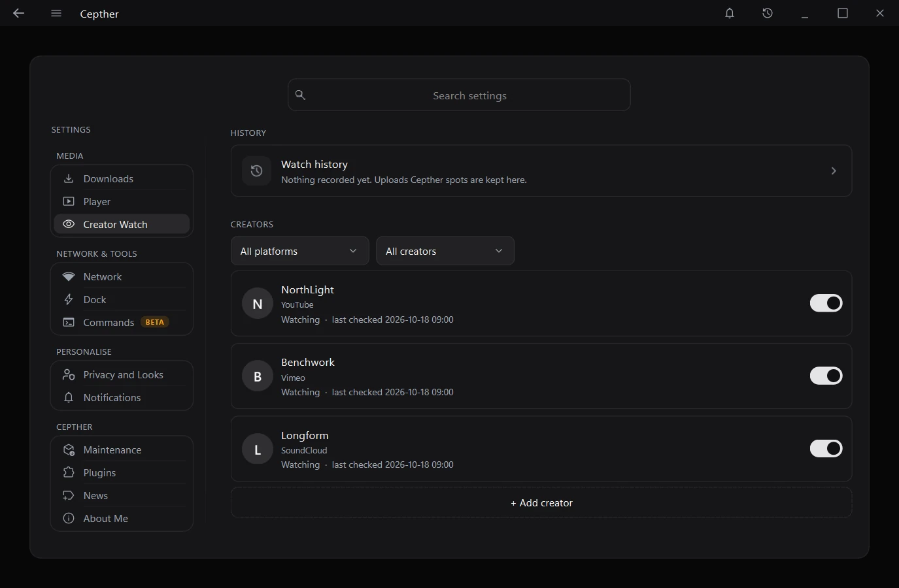This screenshot has width=899, height=588.
Task: Open the notifications bell in title bar
Action: click(730, 13)
